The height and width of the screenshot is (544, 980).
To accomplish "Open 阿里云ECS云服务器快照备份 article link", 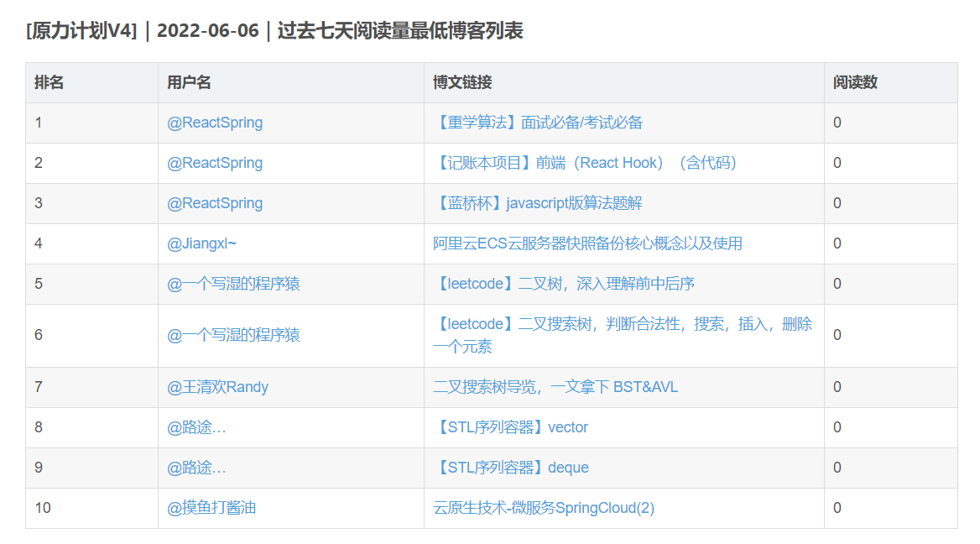I will coord(587,243).
